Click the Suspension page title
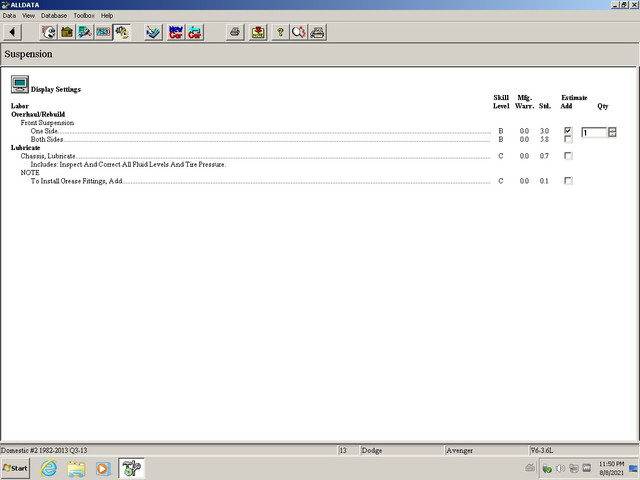Viewport: 640px width, 480px height. point(28,54)
